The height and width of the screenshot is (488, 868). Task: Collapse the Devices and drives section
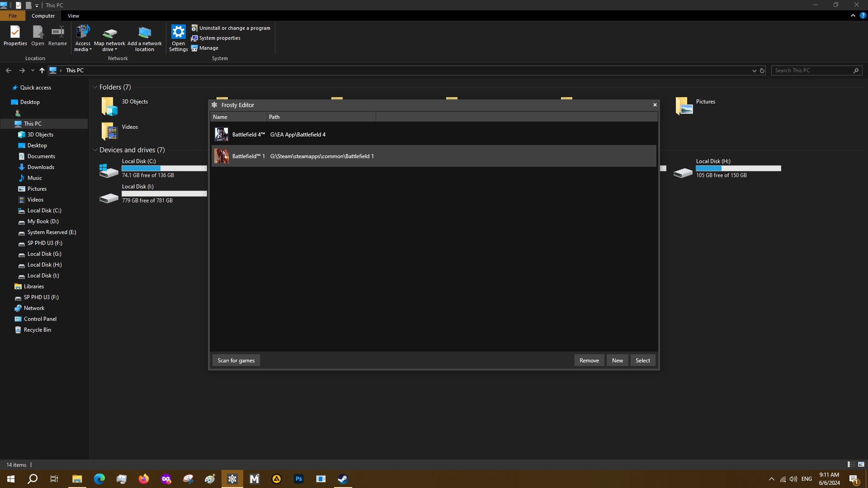click(x=95, y=150)
